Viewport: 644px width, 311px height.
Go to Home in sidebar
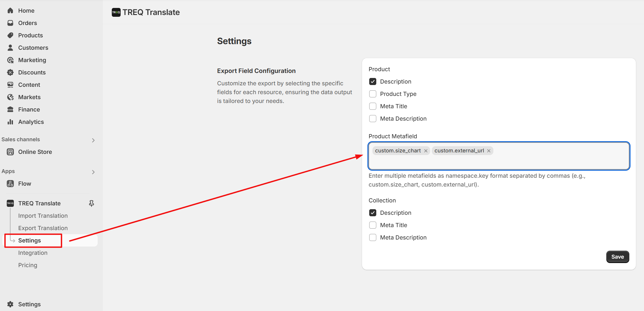pos(26,11)
